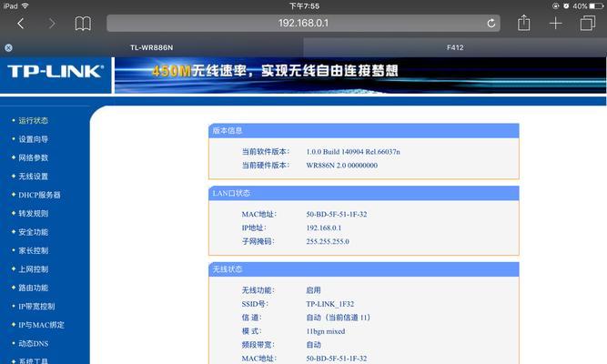Select hardware version WR886N 2.0 text
The width and height of the screenshot is (607, 364).
coord(342,166)
